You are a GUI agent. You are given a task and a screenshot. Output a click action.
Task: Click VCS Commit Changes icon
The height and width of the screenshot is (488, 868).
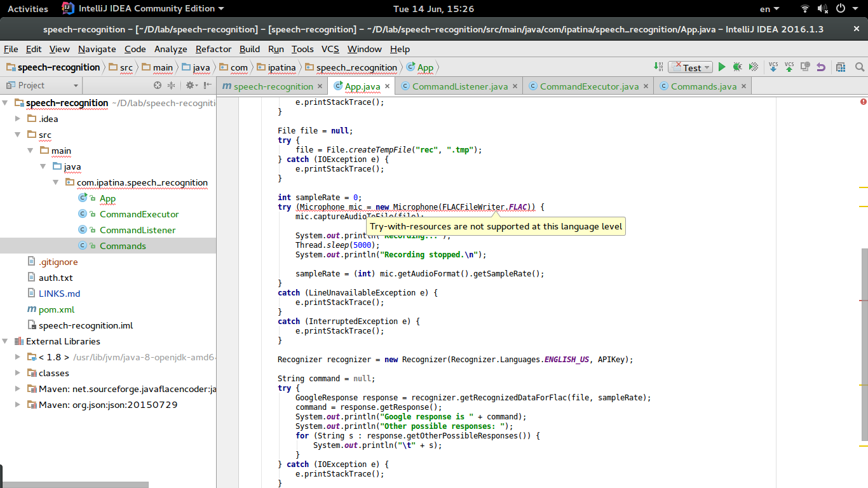click(x=789, y=67)
